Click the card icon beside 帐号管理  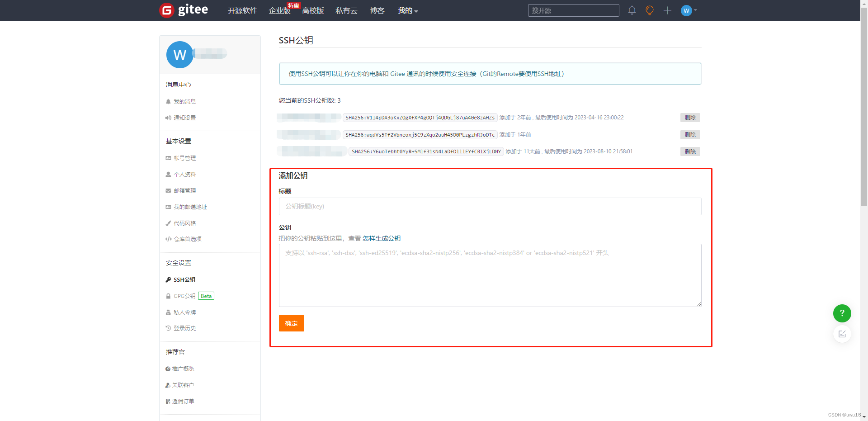(x=168, y=158)
